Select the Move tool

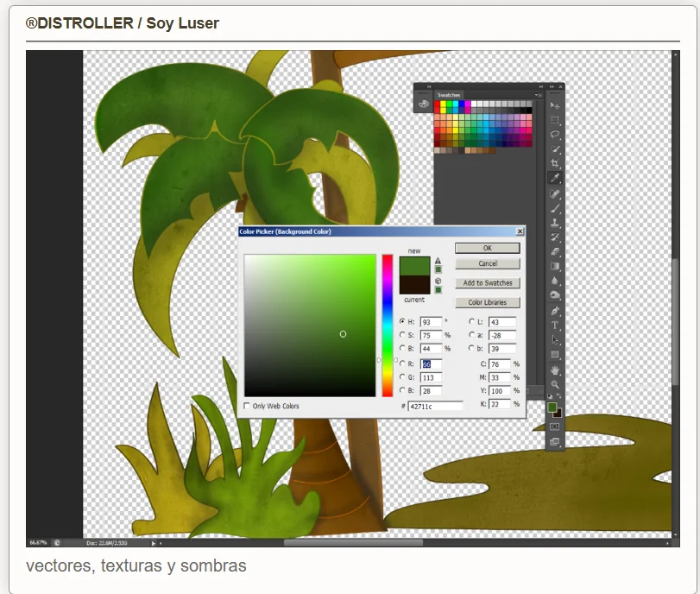[x=555, y=105]
